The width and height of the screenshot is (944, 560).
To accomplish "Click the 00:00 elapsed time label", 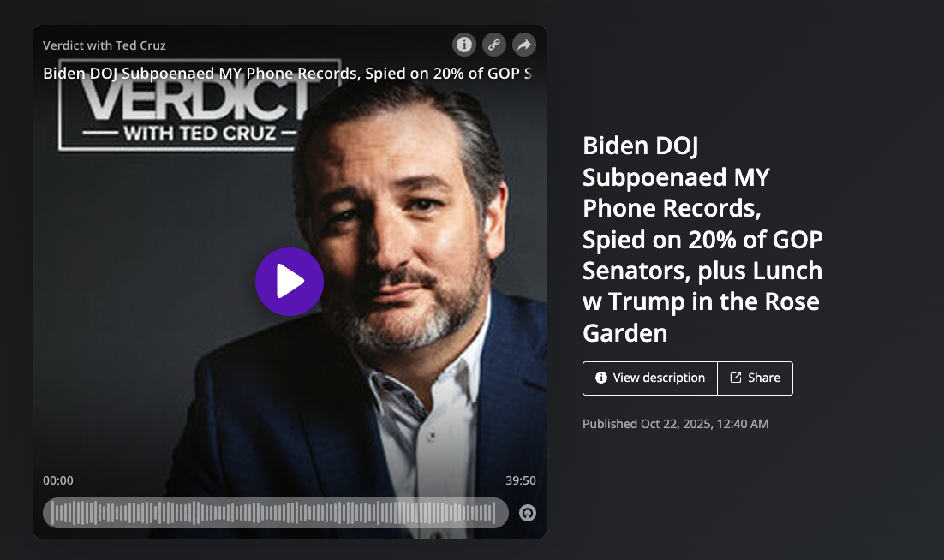I will point(57,480).
